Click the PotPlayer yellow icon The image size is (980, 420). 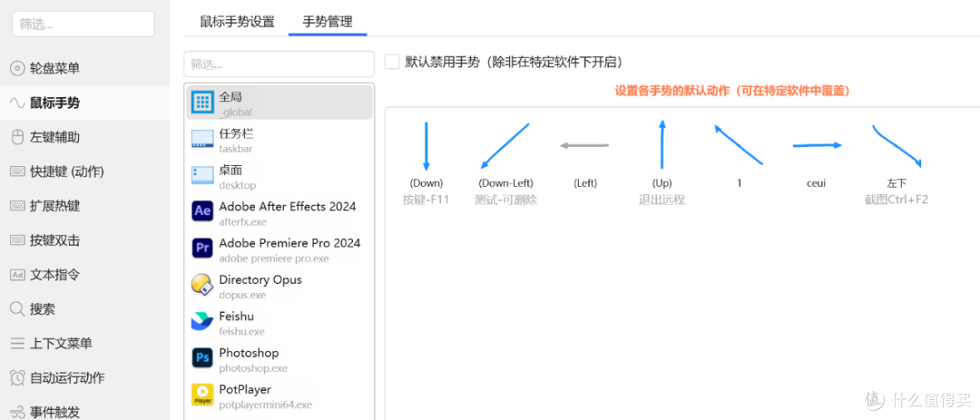coord(202,395)
